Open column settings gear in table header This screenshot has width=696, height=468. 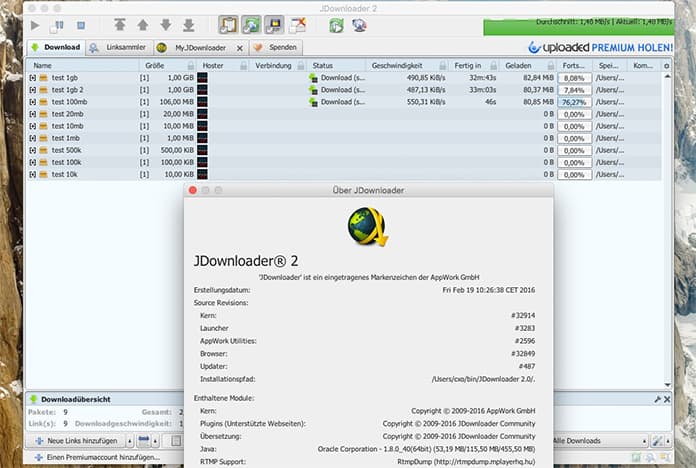(666, 66)
